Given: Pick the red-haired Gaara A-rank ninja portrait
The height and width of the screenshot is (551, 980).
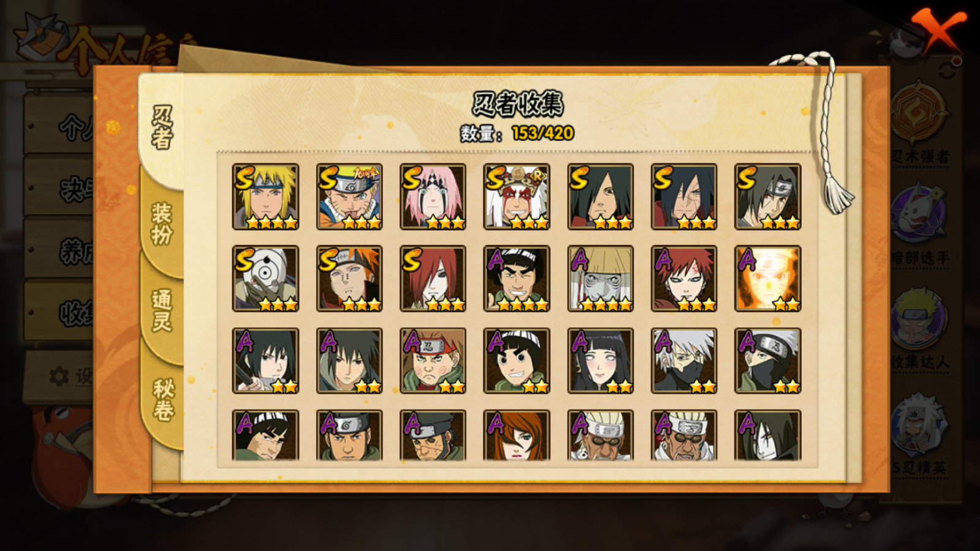Looking at the screenshot, I should pos(684,279).
